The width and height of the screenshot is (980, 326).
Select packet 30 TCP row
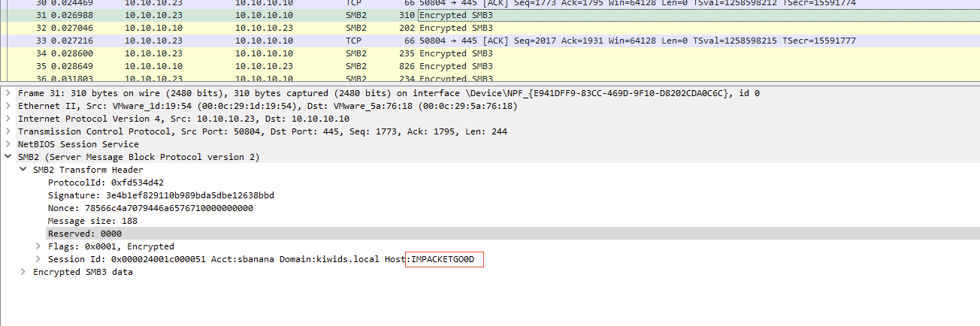point(490,4)
